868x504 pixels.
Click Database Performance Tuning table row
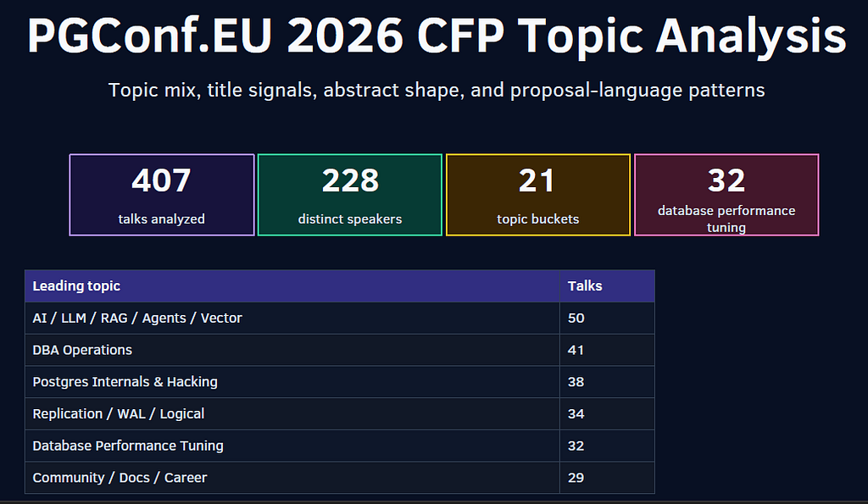pyautogui.click(x=340, y=446)
